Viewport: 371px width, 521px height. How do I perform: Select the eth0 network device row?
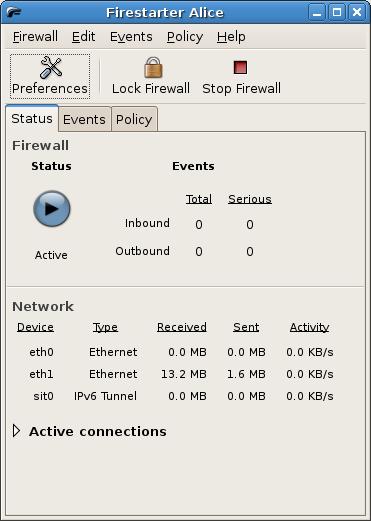click(x=181, y=352)
